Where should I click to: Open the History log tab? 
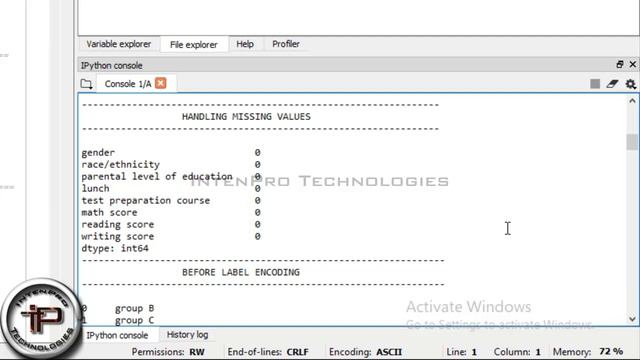[x=187, y=335]
